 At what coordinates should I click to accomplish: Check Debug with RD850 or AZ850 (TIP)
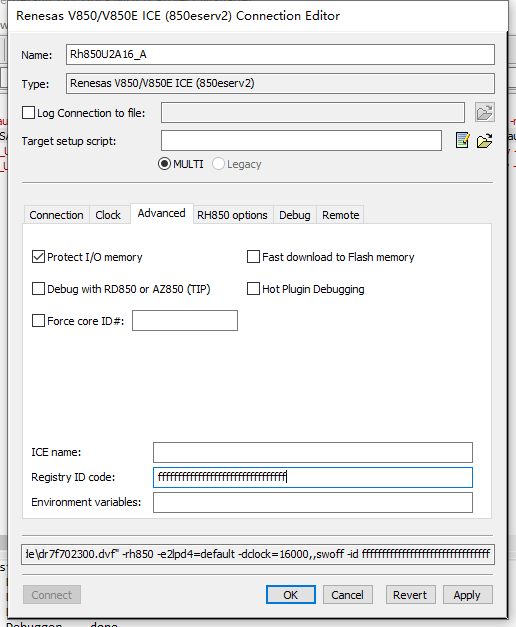[x=38, y=289]
